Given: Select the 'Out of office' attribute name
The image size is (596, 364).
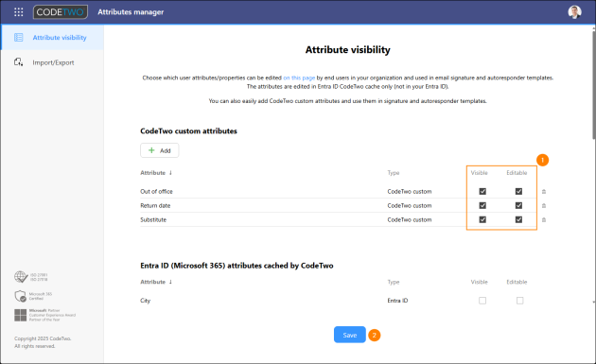Looking at the screenshot, I should point(156,192).
